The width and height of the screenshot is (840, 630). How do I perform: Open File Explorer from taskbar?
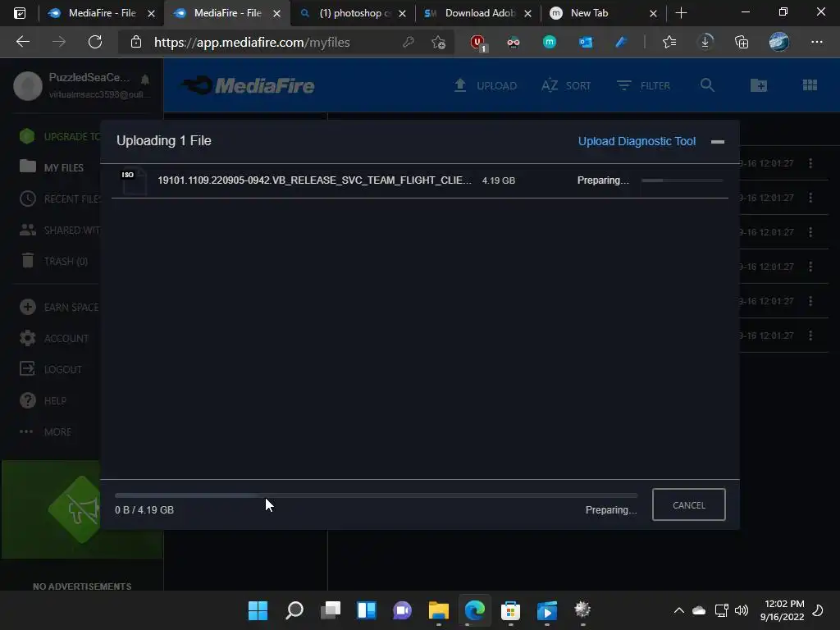pos(438,609)
